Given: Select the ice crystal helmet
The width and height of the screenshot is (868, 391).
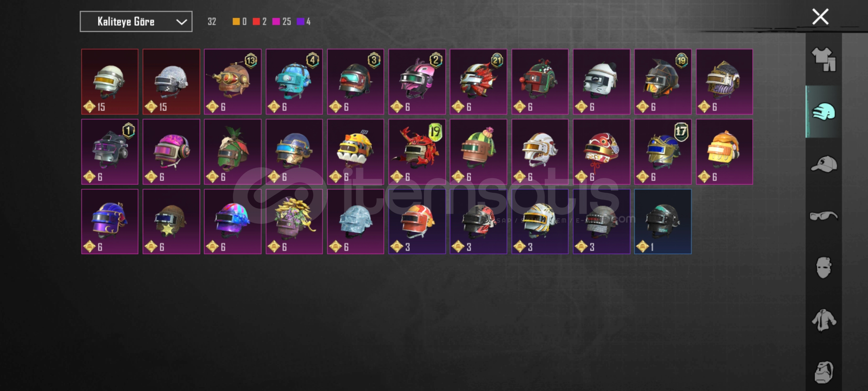Looking at the screenshot, I should coord(356,222).
